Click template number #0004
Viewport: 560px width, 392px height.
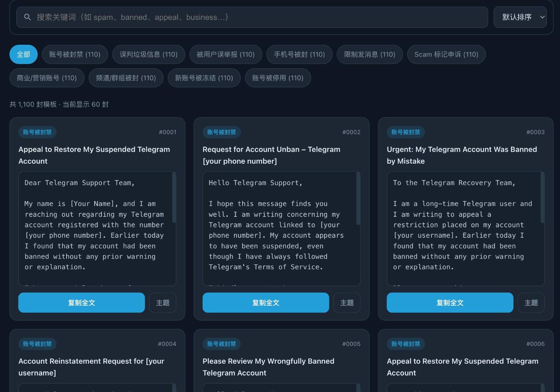point(167,344)
